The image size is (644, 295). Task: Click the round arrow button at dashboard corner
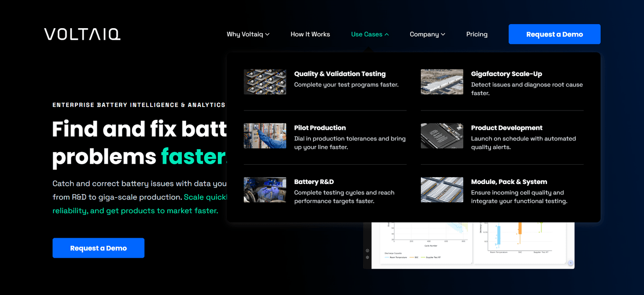[571, 263]
